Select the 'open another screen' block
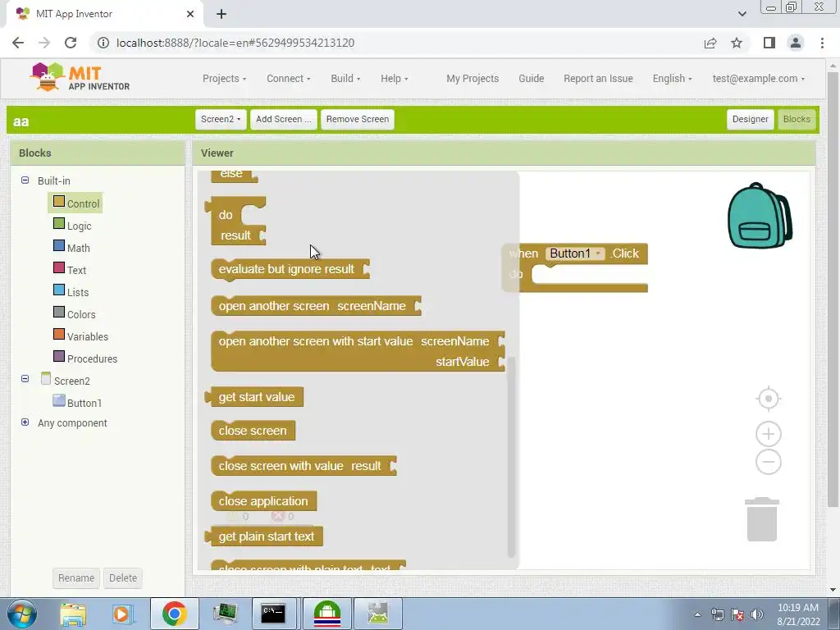This screenshot has height=630, width=840. pyautogui.click(x=316, y=306)
